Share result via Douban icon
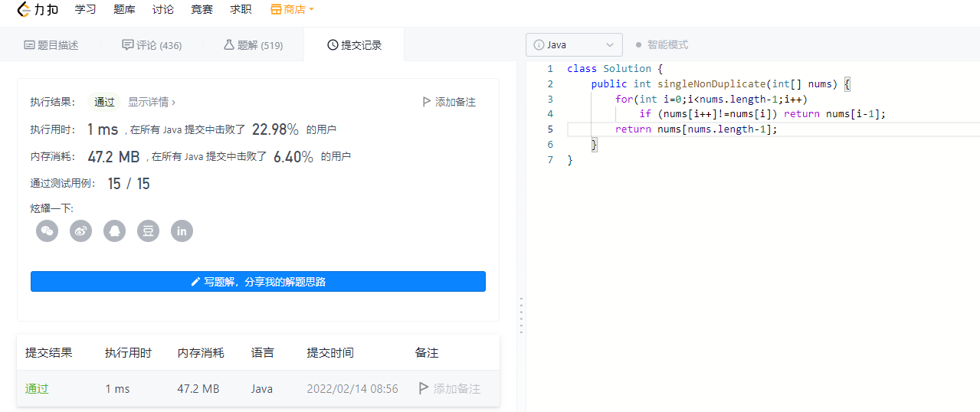The width and height of the screenshot is (980, 412). (149, 231)
